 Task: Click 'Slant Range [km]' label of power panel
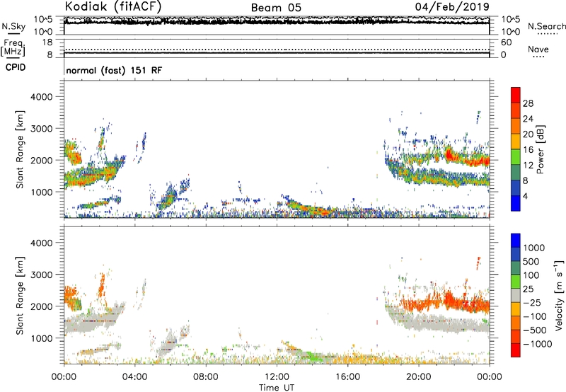[x=20, y=149]
